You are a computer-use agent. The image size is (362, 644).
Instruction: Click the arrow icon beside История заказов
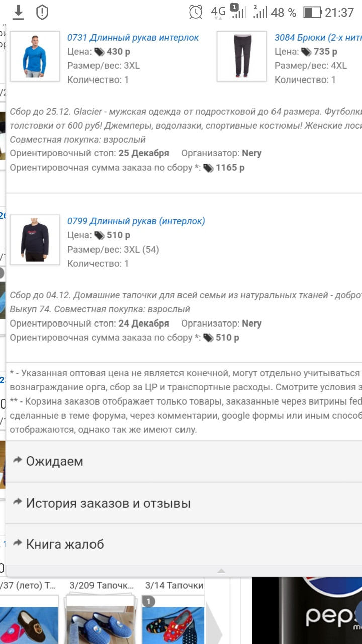18,502
